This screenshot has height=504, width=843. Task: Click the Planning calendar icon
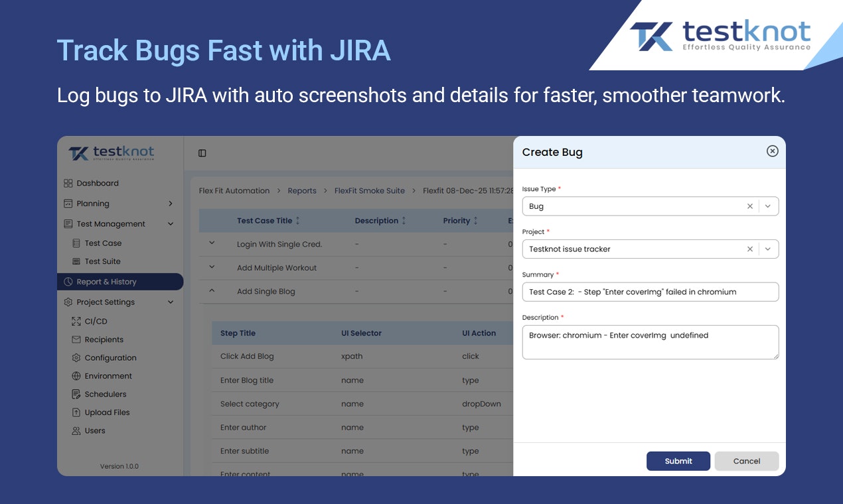click(x=68, y=204)
